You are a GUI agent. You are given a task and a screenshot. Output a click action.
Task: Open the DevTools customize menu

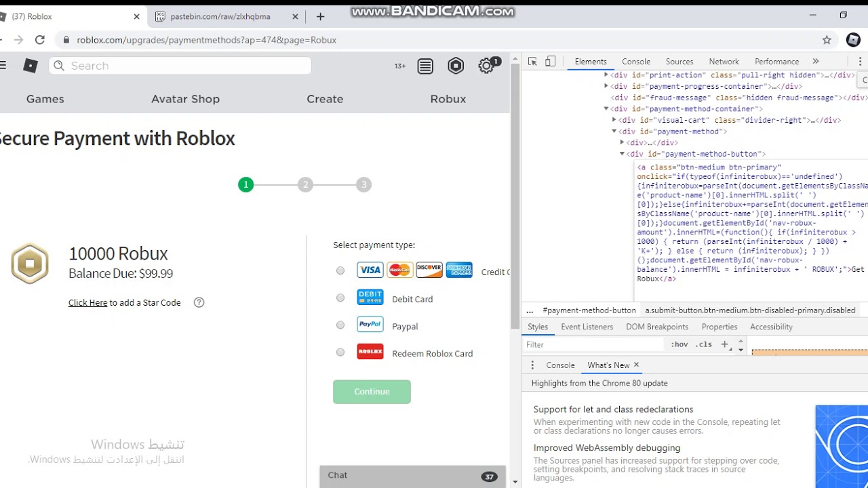860,61
